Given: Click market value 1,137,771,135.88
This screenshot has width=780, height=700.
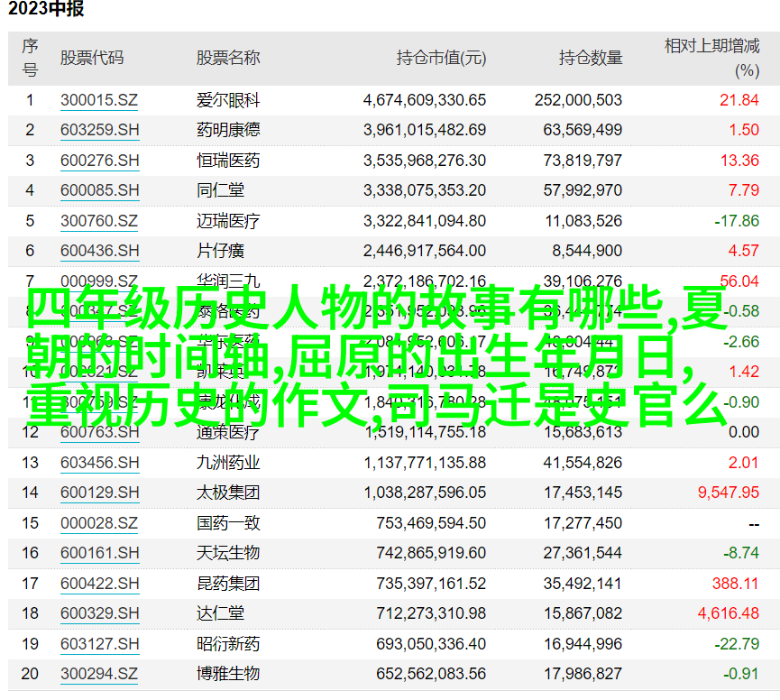Looking at the screenshot, I should [425, 463].
